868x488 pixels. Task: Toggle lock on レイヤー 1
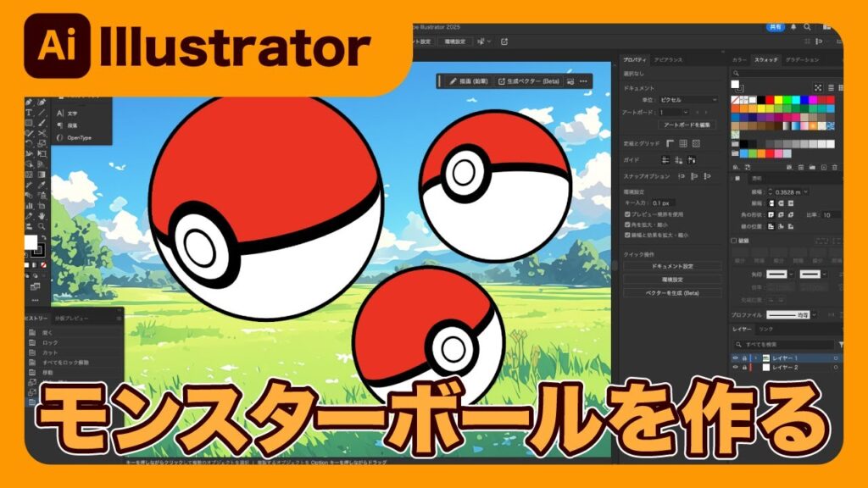coord(744,358)
